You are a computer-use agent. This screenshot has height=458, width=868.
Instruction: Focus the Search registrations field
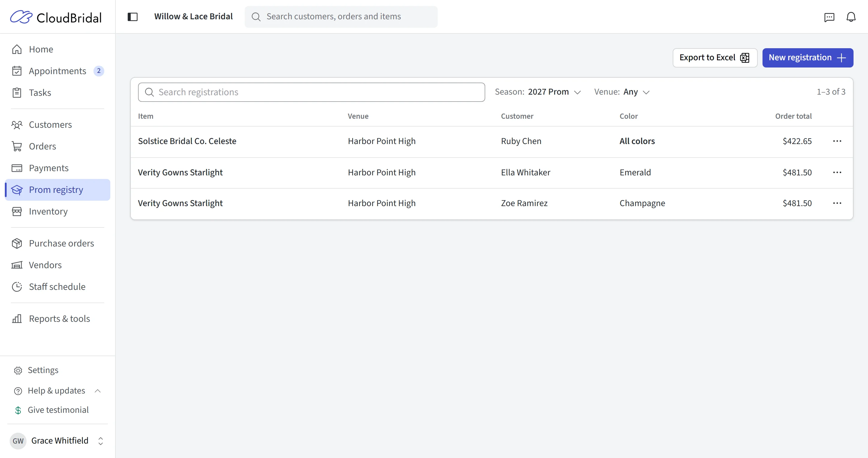(x=311, y=92)
